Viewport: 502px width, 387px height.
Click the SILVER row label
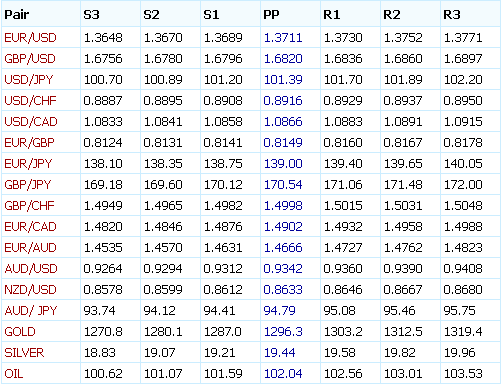[24, 353]
